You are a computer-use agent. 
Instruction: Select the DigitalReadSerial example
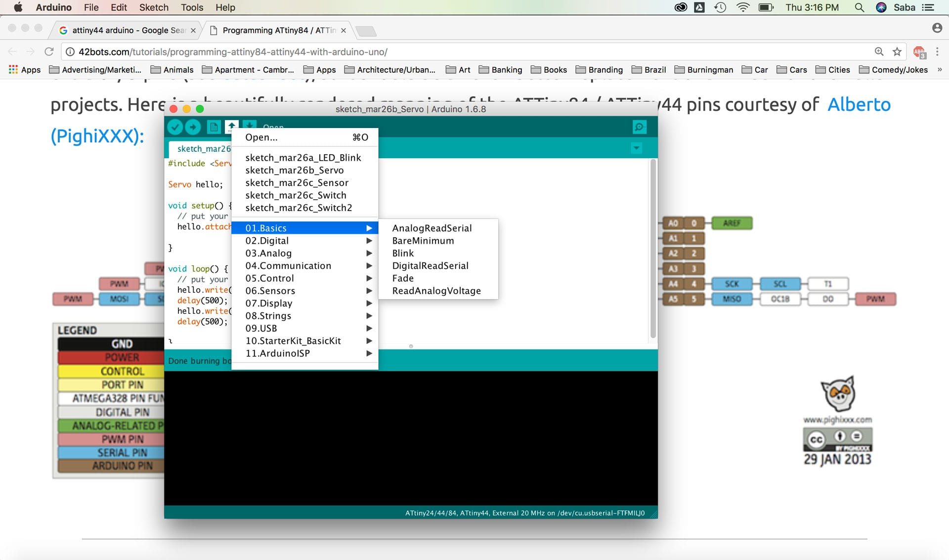(438, 266)
